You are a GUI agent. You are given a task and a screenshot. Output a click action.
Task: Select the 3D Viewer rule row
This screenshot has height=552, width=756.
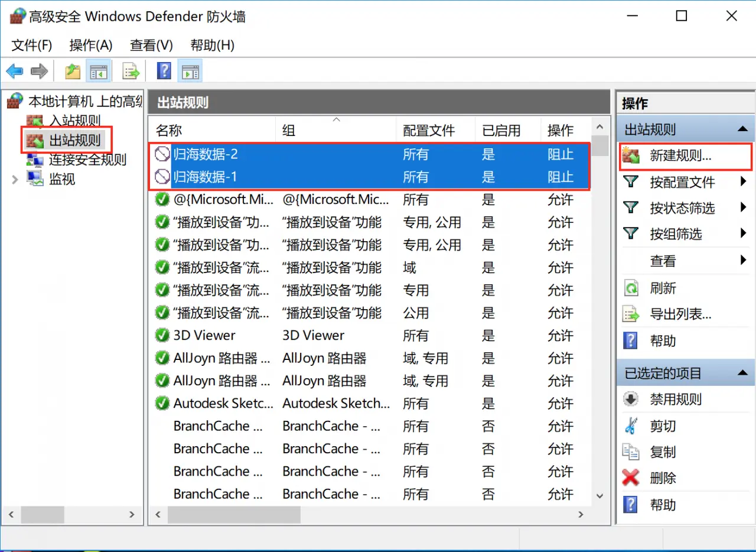pyautogui.click(x=204, y=336)
